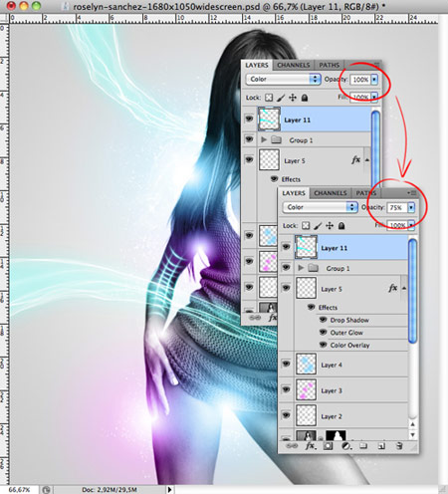The width and height of the screenshot is (448, 494).
Task: Open the Color blend mode dropdown in the front panel
Action: (321, 207)
